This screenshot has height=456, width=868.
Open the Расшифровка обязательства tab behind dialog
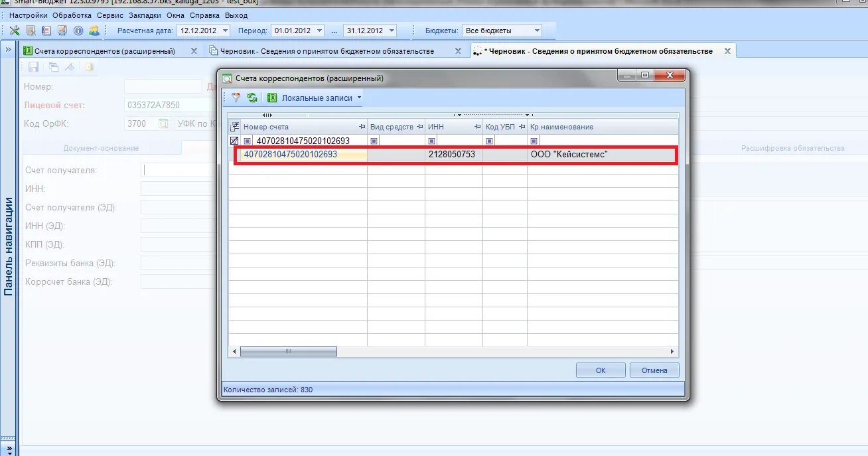tap(792, 148)
